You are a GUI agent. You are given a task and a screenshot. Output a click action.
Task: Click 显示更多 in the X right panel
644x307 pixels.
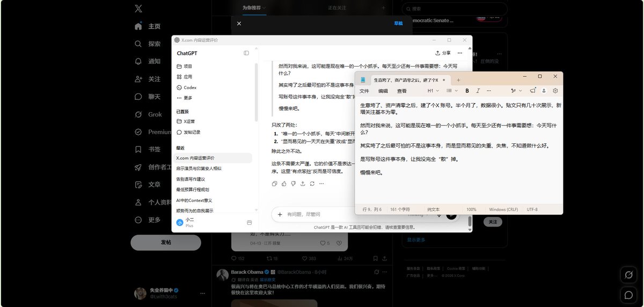(417, 240)
